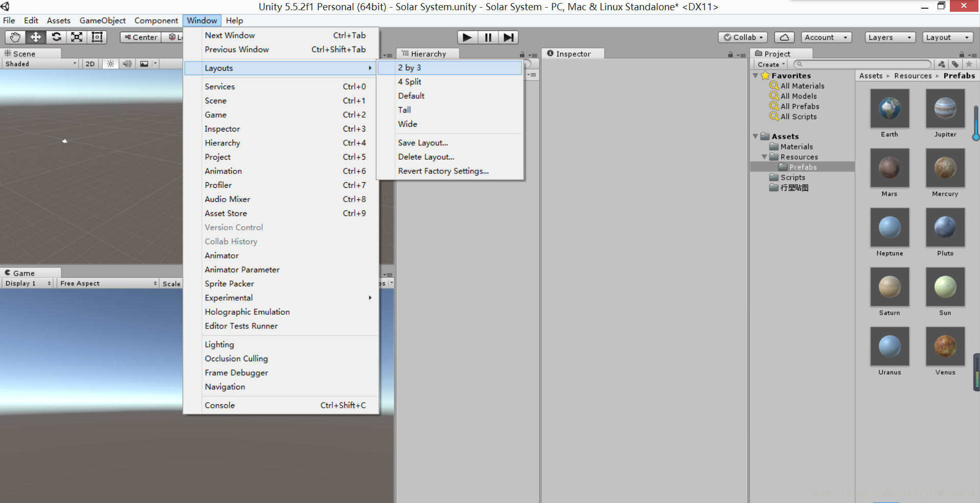Select the Pluto prefab
Viewport: 980px width, 503px height.
point(945,227)
